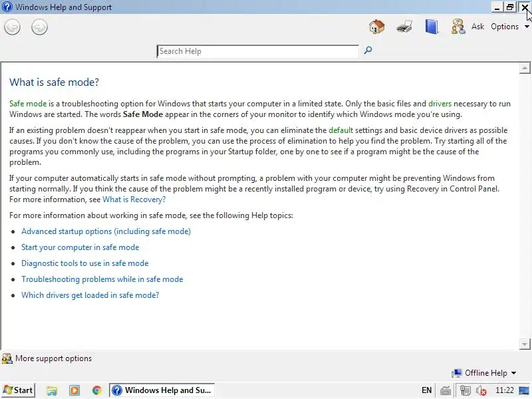
Task: Click the 11:22 clock in the tray
Action: tap(505, 390)
